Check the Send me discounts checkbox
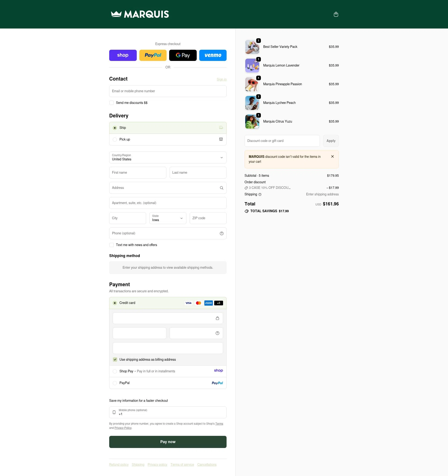Viewport: 448px width, 476px height. pyautogui.click(x=111, y=102)
